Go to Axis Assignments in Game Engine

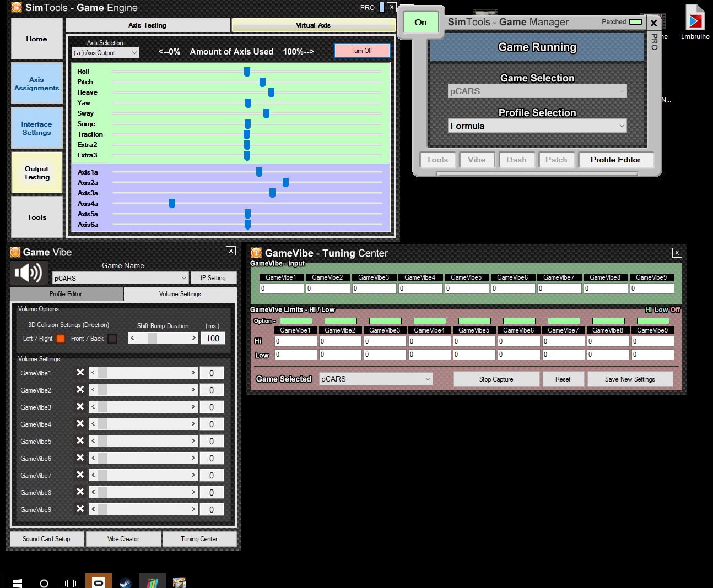(37, 84)
